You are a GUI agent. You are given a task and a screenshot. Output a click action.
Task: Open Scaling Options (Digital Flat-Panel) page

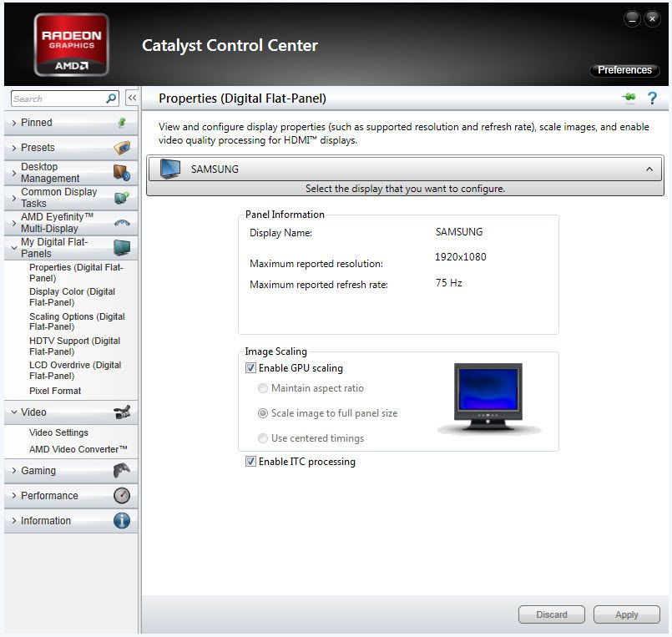tap(77, 321)
